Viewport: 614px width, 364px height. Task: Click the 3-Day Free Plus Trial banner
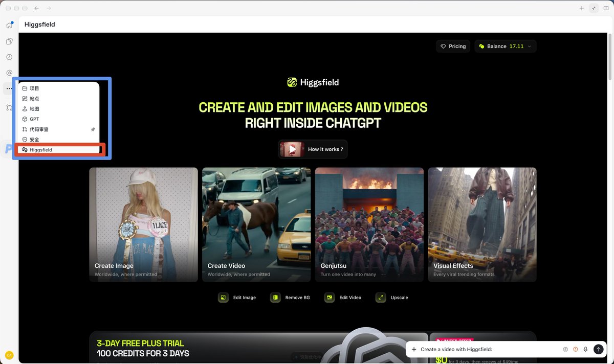[258, 348]
